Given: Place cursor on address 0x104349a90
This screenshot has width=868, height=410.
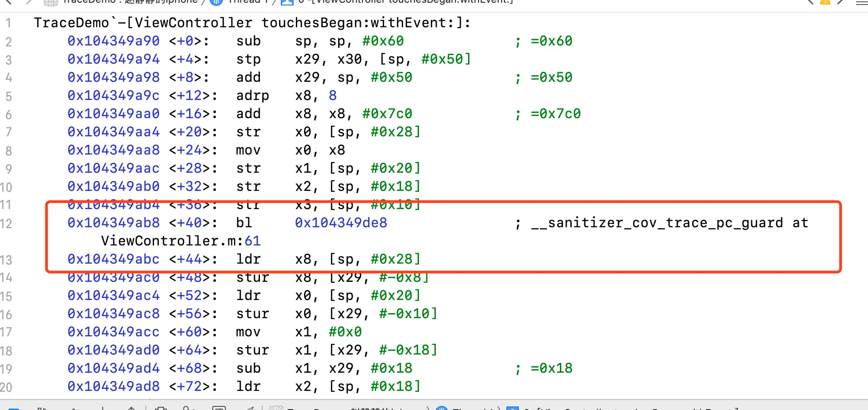Looking at the screenshot, I should coord(114,41).
